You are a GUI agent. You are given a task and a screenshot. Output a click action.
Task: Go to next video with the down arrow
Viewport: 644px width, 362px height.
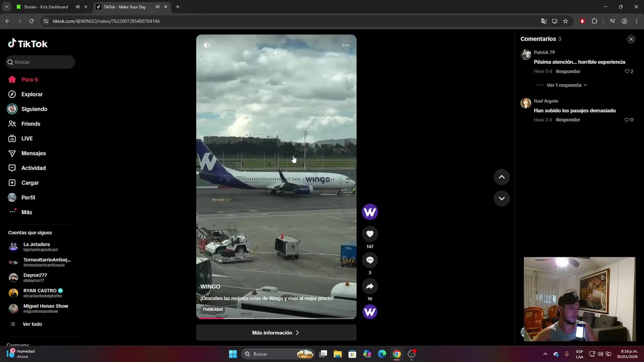coord(502,199)
